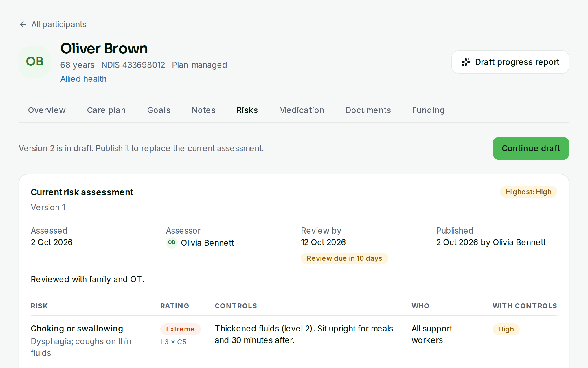Click the High with-controls badge
Image resolution: width=588 pixels, height=368 pixels.
[506, 329]
